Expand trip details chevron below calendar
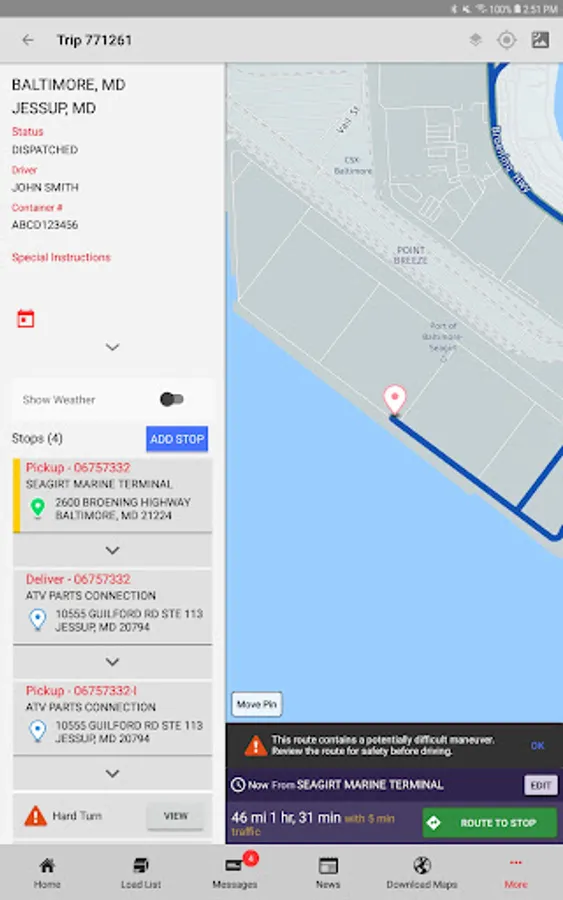This screenshot has width=563, height=900. click(x=112, y=347)
